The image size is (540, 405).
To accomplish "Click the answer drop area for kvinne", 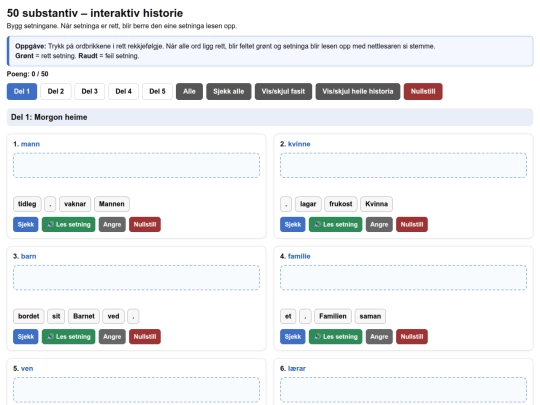I will [x=403, y=165].
